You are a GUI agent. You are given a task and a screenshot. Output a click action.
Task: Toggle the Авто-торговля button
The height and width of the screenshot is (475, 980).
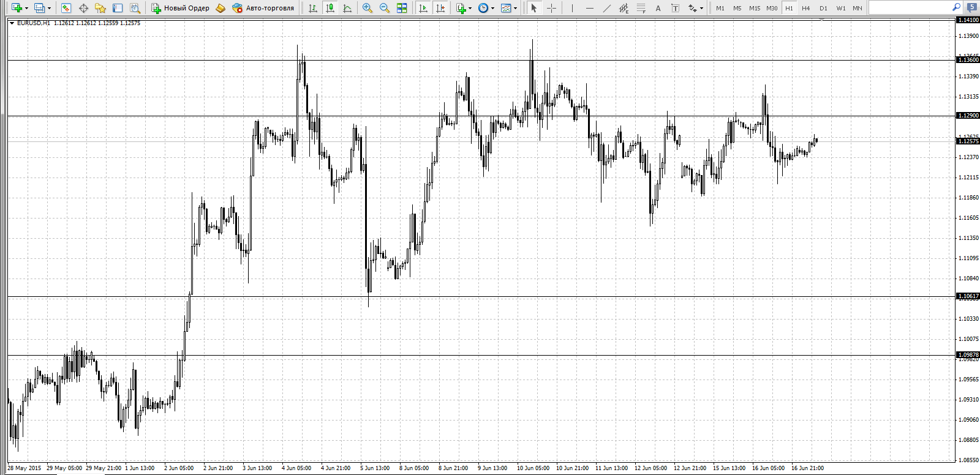(x=263, y=8)
